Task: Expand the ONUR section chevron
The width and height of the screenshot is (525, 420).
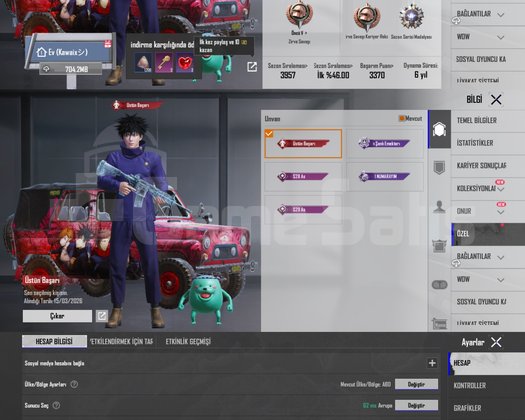Action: tap(501, 212)
